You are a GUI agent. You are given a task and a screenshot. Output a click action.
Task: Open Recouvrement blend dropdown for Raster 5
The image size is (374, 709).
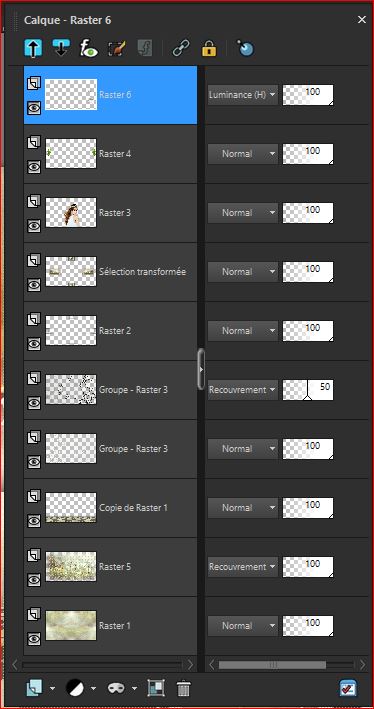243,567
